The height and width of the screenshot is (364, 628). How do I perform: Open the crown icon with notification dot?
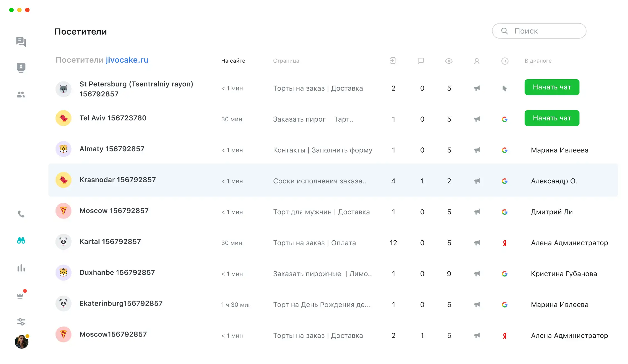click(20, 295)
